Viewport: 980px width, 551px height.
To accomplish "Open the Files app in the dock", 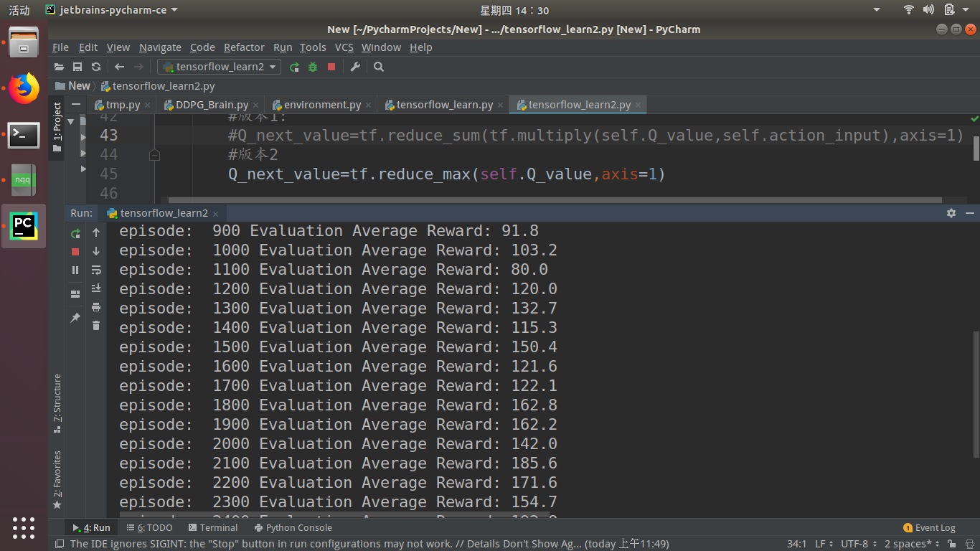I will point(24,42).
